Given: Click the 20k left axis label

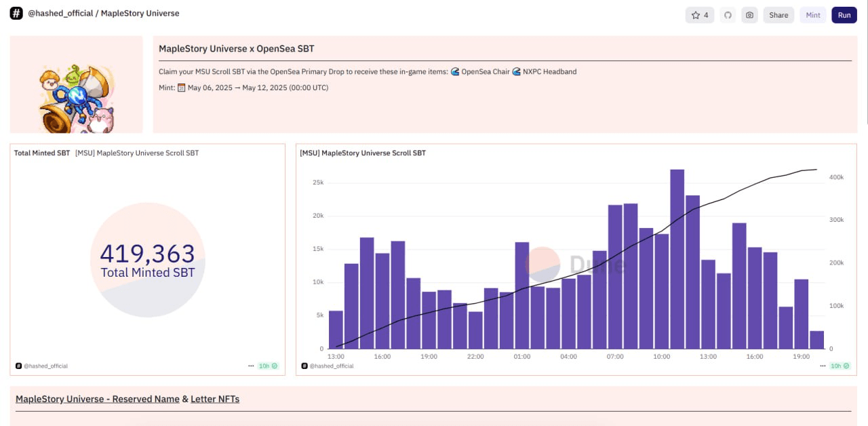Looking at the screenshot, I should [x=317, y=216].
